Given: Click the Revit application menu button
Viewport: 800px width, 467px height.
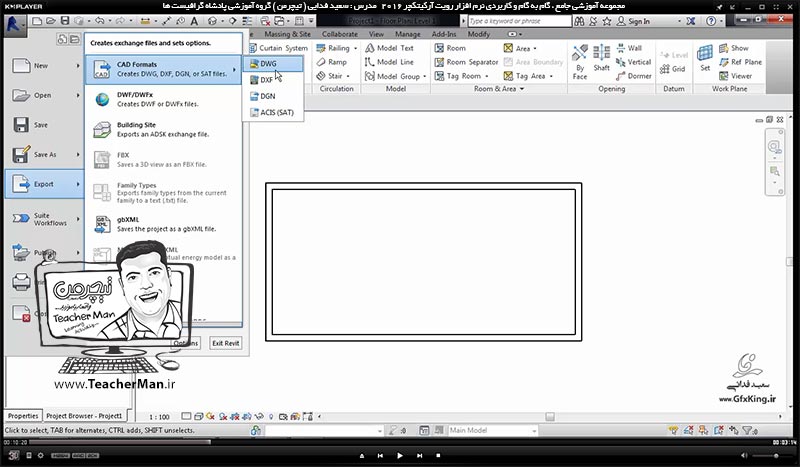Looking at the screenshot, I should pyautogui.click(x=14, y=24).
